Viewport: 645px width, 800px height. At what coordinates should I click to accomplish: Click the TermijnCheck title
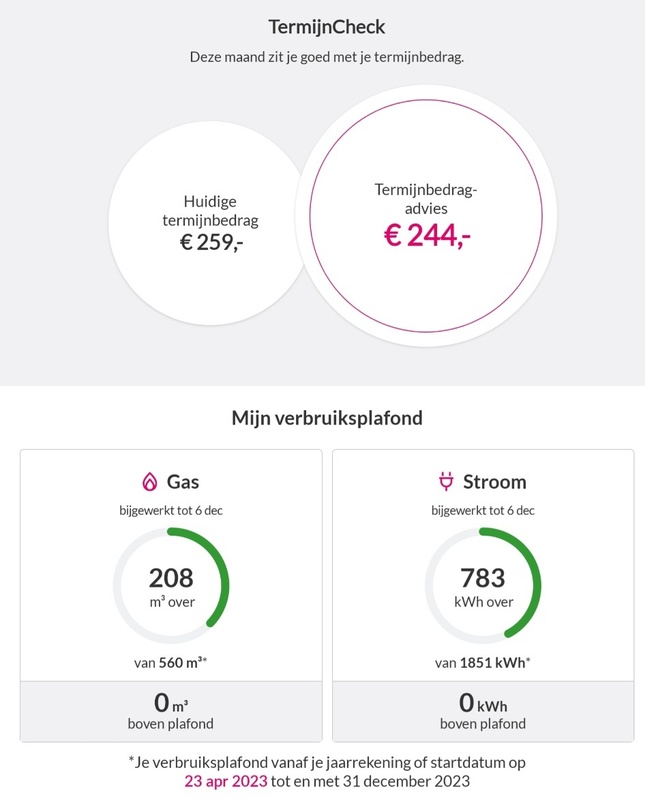(327, 27)
